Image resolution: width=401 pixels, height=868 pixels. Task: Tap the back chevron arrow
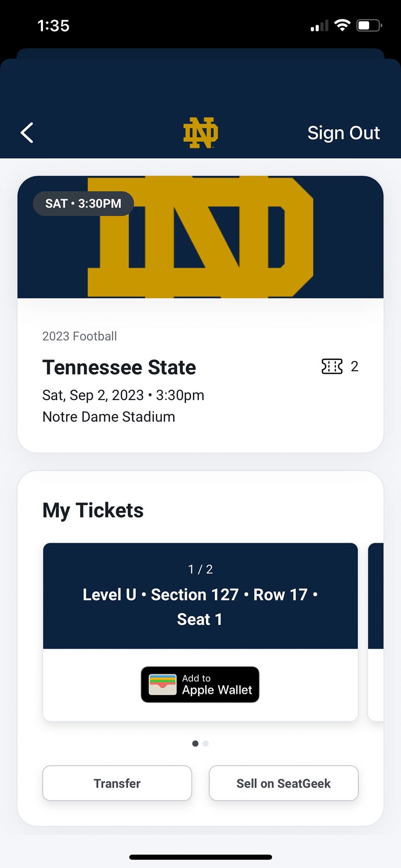click(27, 133)
